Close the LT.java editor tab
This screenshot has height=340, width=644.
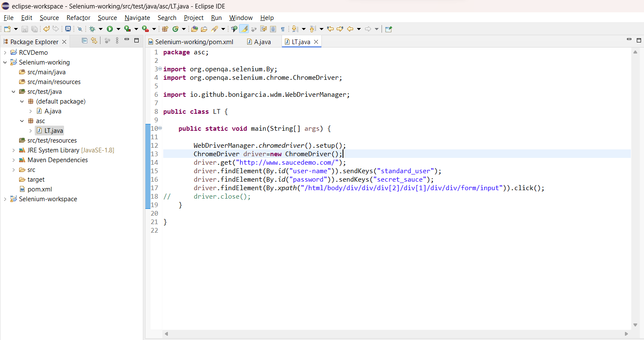click(x=315, y=41)
